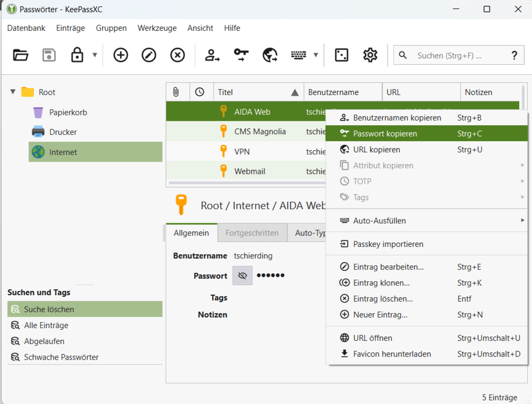This screenshot has width=532, height=404.
Task: Choose Passwort kopieren in context menu
Action: coord(427,133)
